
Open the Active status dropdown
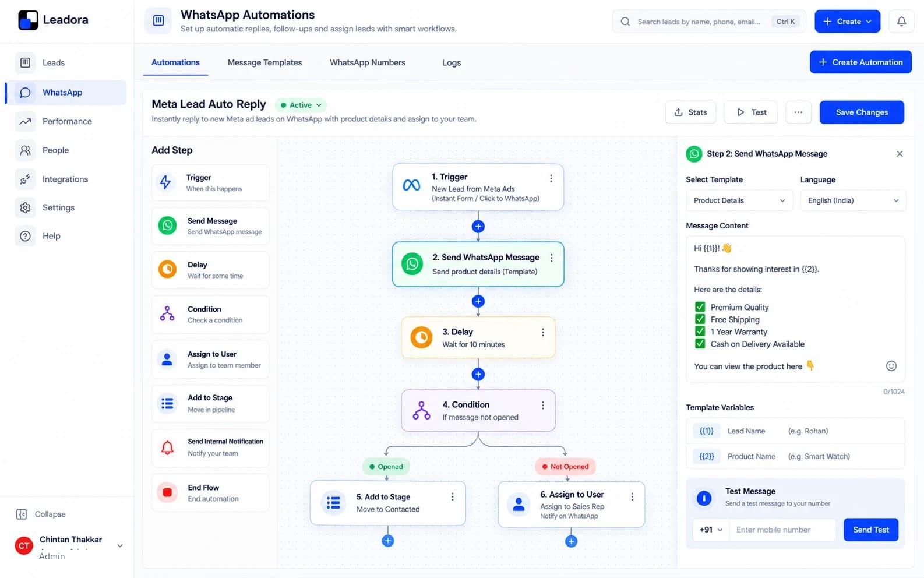tap(301, 105)
